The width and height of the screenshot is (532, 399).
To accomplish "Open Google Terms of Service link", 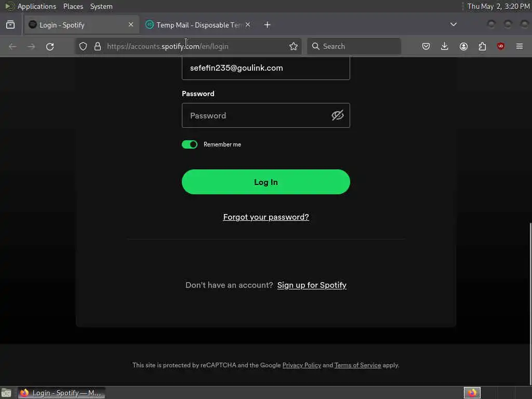I will coord(357,365).
